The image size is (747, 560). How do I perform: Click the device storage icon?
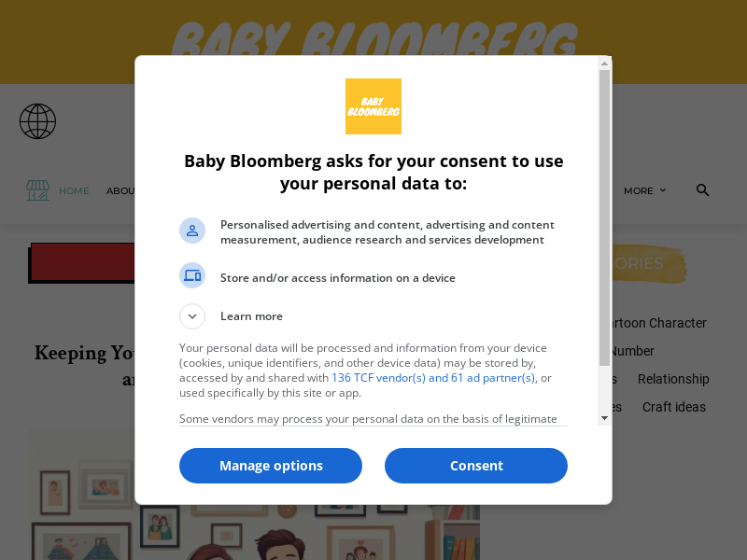click(x=192, y=275)
